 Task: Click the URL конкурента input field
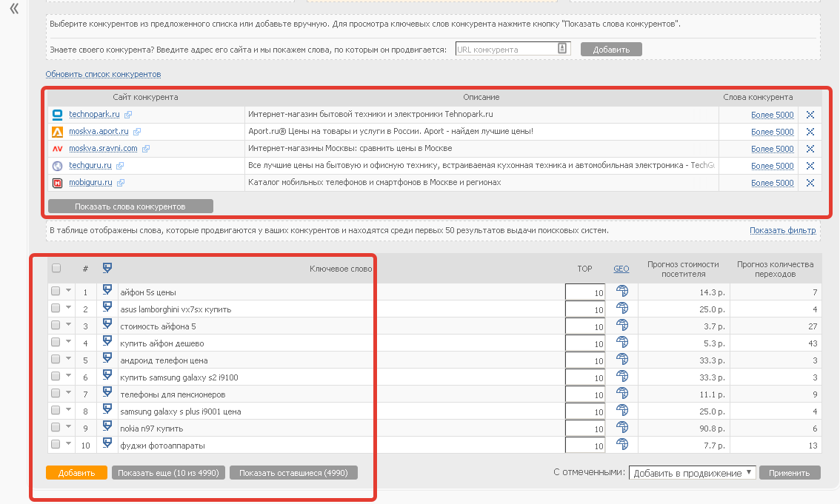coord(506,50)
